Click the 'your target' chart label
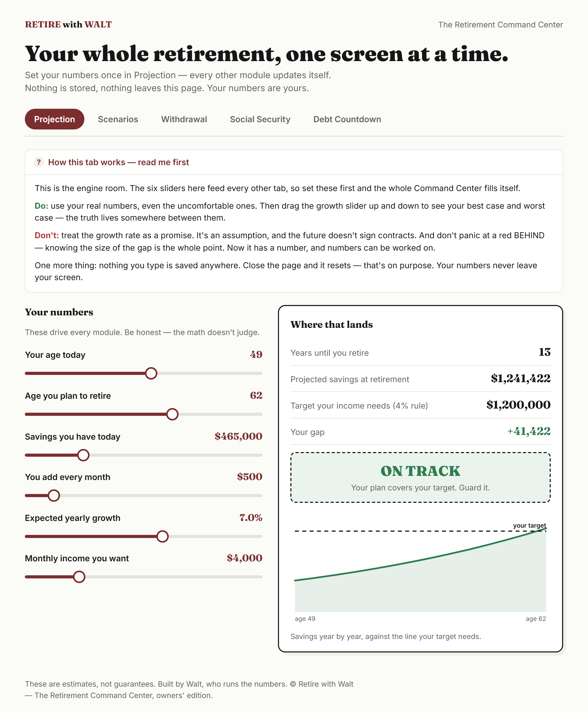The height and width of the screenshot is (712, 588). (x=530, y=526)
